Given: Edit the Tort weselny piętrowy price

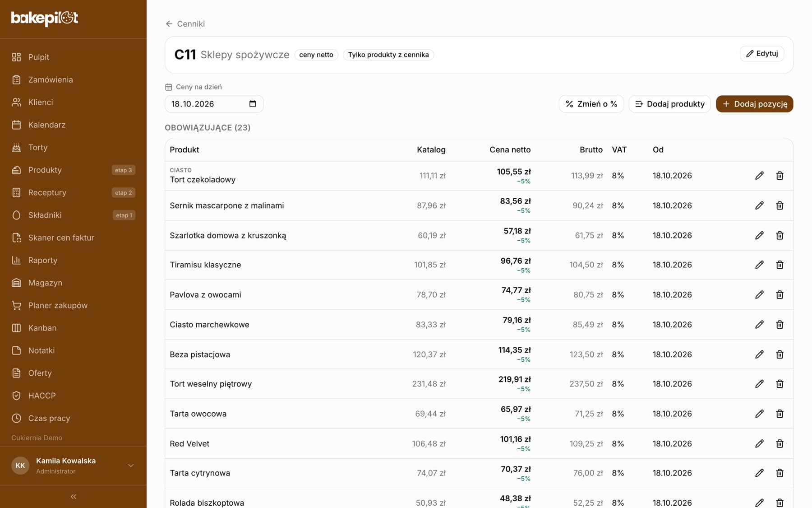Looking at the screenshot, I should pyautogui.click(x=759, y=384).
